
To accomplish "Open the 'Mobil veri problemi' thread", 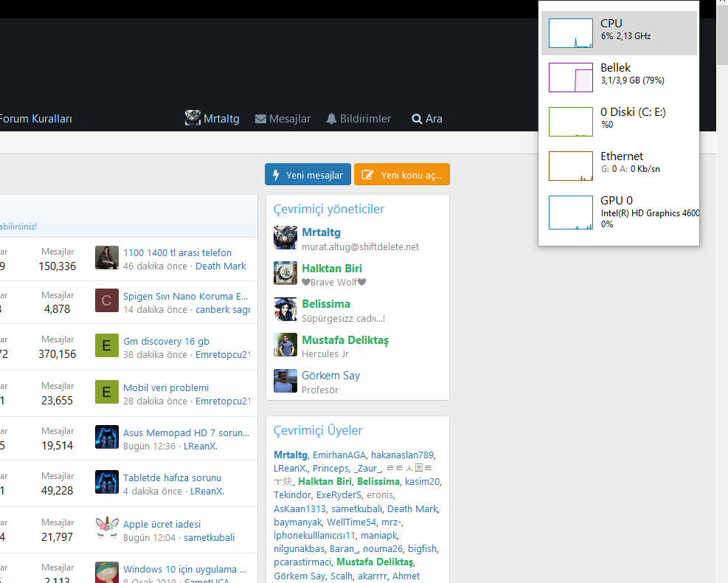I will (166, 388).
